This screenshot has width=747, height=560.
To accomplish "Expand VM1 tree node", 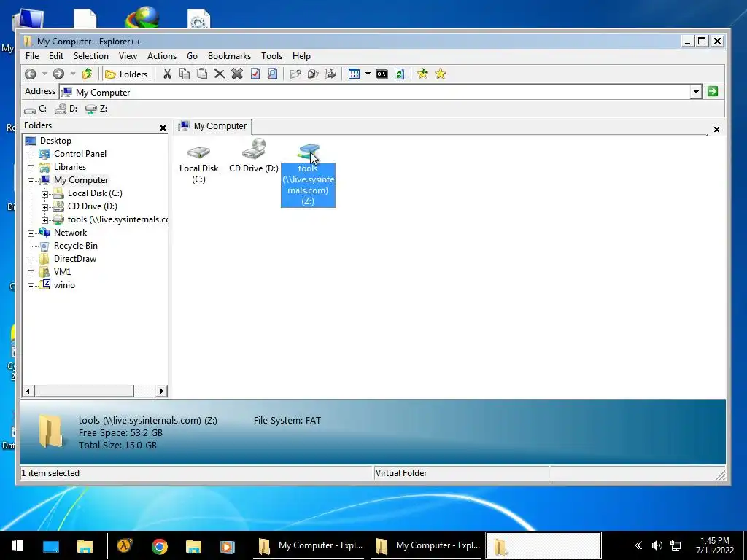I will click(31, 273).
